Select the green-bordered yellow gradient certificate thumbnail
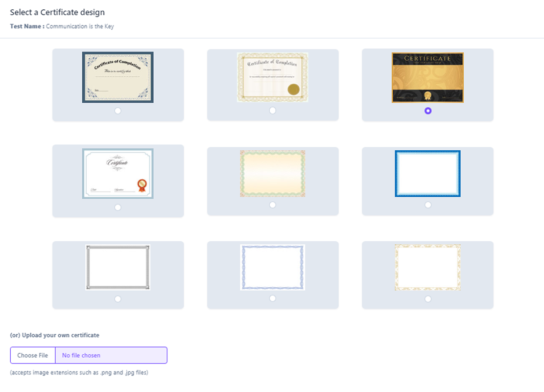This screenshot has height=392, width=544. point(272,174)
